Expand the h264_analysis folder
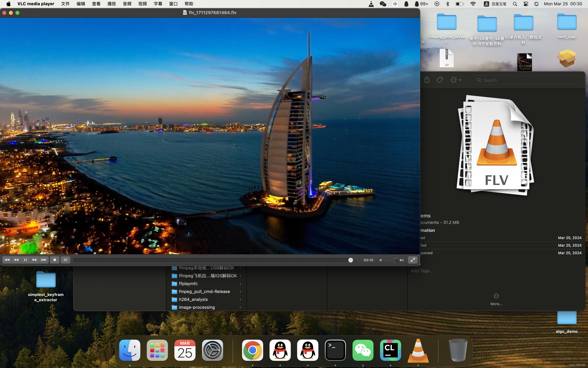Image resolution: width=588 pixels, height=368 pixels. click(x=240, y=299)
